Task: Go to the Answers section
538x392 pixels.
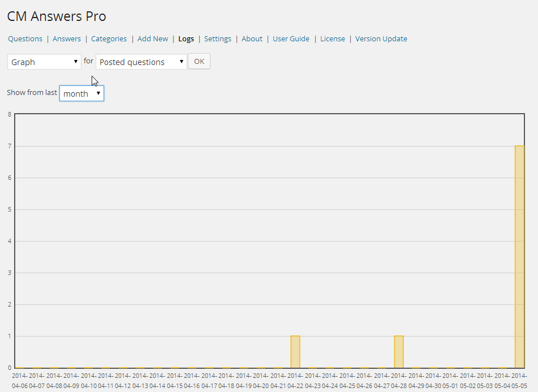Action: pos(67,39)
